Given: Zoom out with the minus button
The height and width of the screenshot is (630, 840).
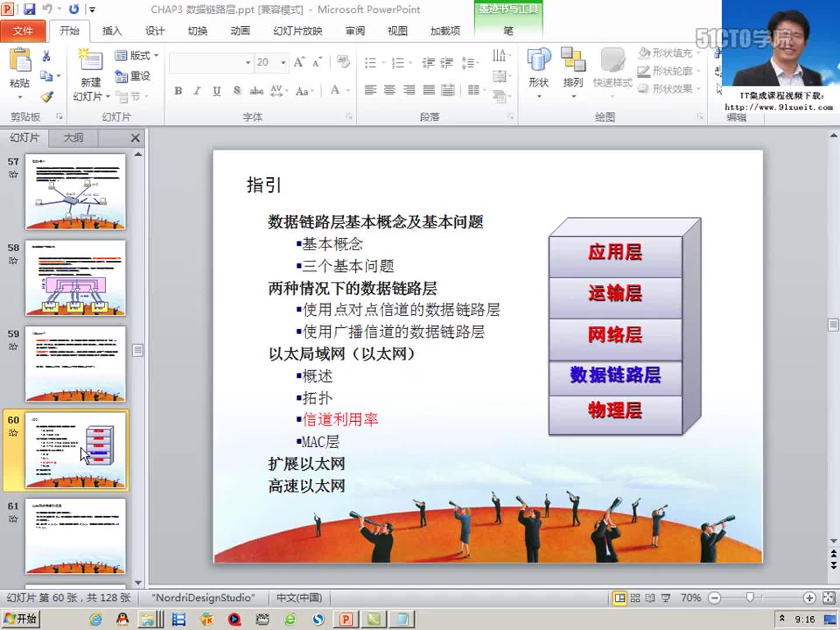Looking at the screenshot, I should (715, 598).
